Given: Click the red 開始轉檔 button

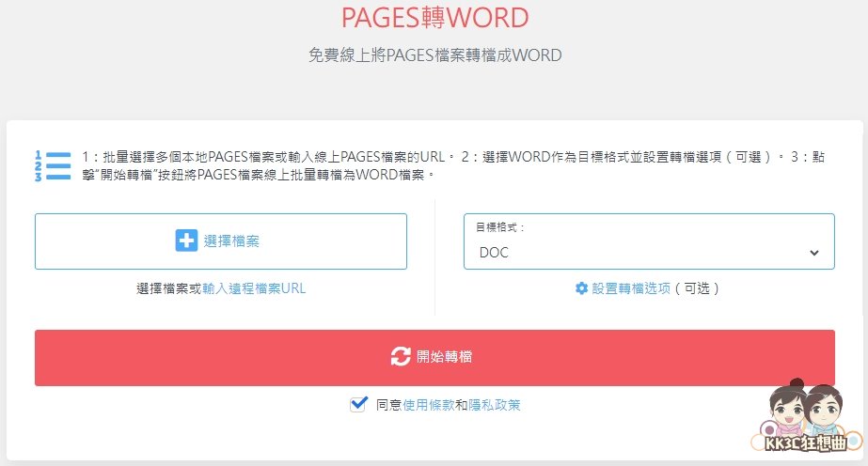Looking at the screenshot, I should pyautogui.click(x=434, y=358).
